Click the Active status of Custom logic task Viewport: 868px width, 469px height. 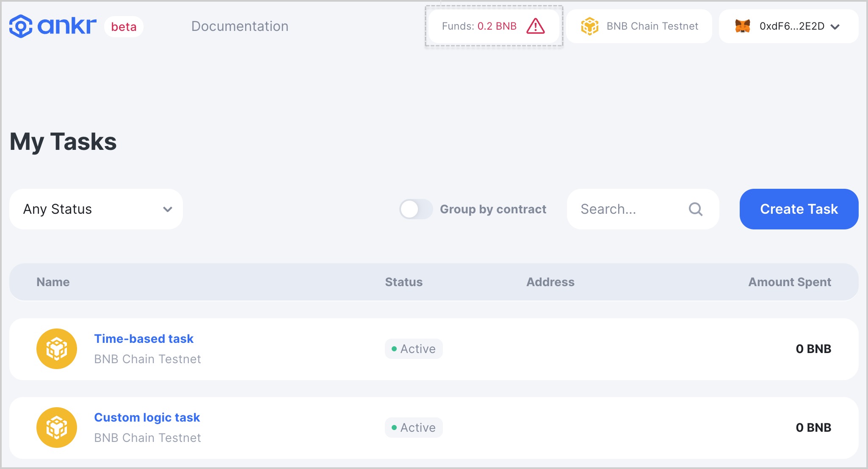pyautogui.click(x=414, y=428)
